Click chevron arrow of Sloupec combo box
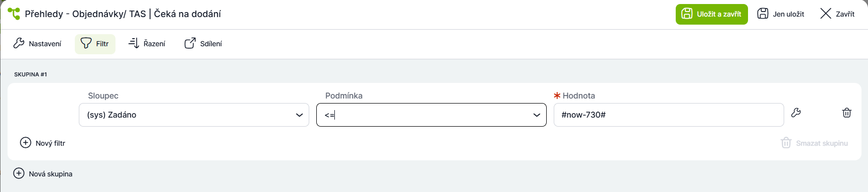868x192 pixels. [x=299, y=115]
